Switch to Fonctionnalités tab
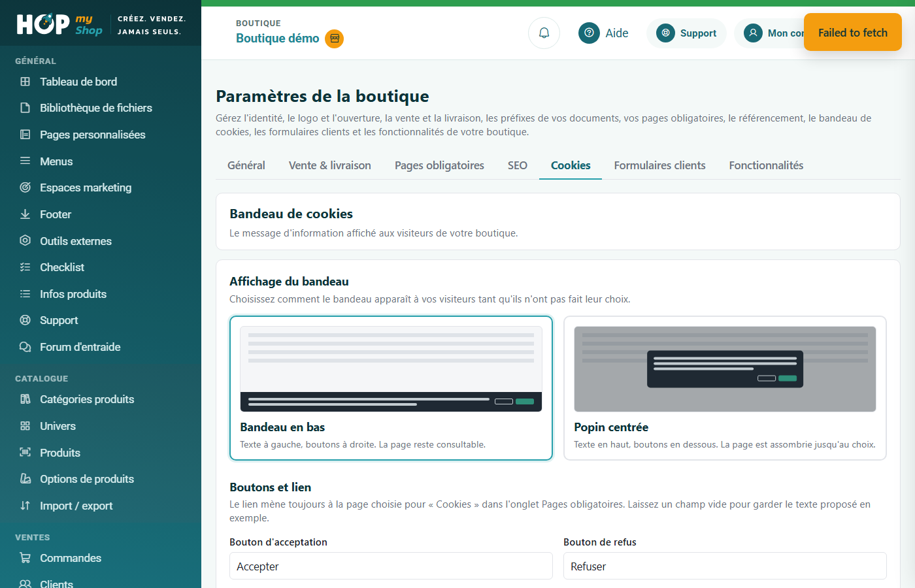Image resolution: width=915 pixels, height=588 pixels. 766,165
